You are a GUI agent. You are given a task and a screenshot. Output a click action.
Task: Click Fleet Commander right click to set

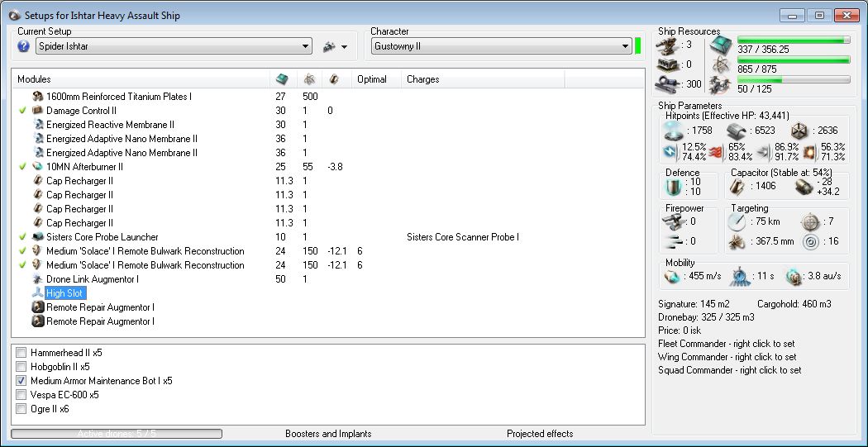(727, 344)
